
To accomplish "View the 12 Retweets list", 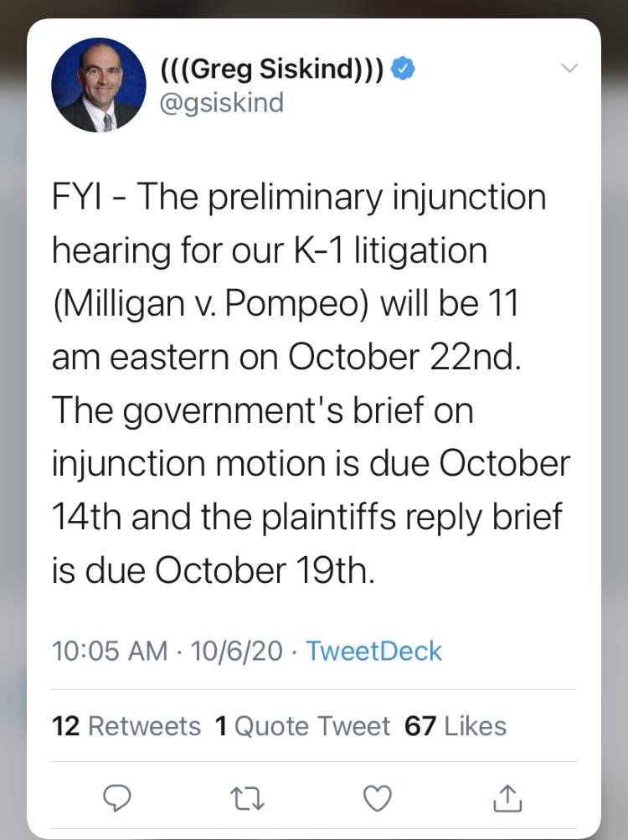I will click(126, 725).
